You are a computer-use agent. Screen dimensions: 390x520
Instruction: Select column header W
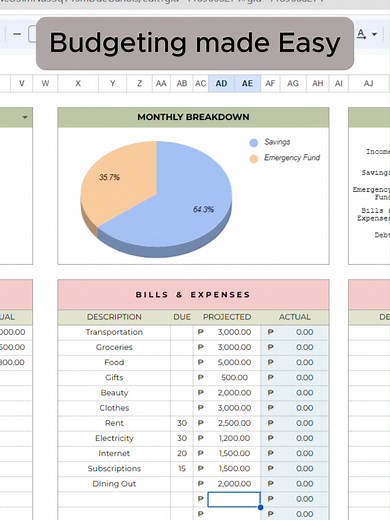[x=45, y=83]
